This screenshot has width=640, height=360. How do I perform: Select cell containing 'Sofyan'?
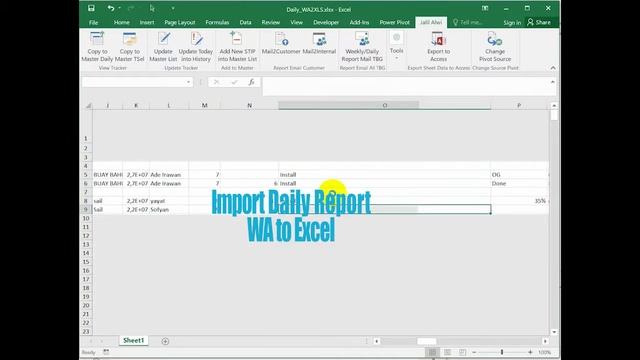[x=169, y=209]
